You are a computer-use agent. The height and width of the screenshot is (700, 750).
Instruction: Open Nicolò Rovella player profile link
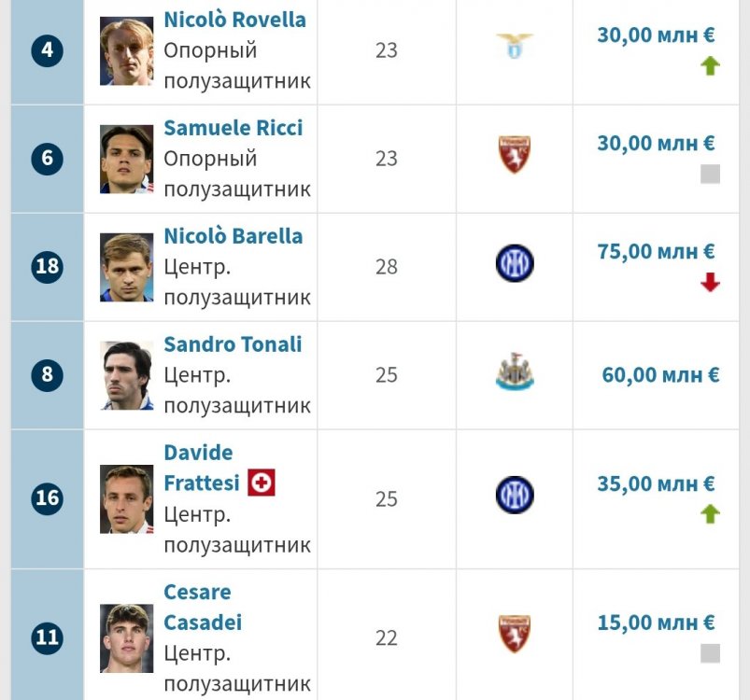click(x=234, y=20)
